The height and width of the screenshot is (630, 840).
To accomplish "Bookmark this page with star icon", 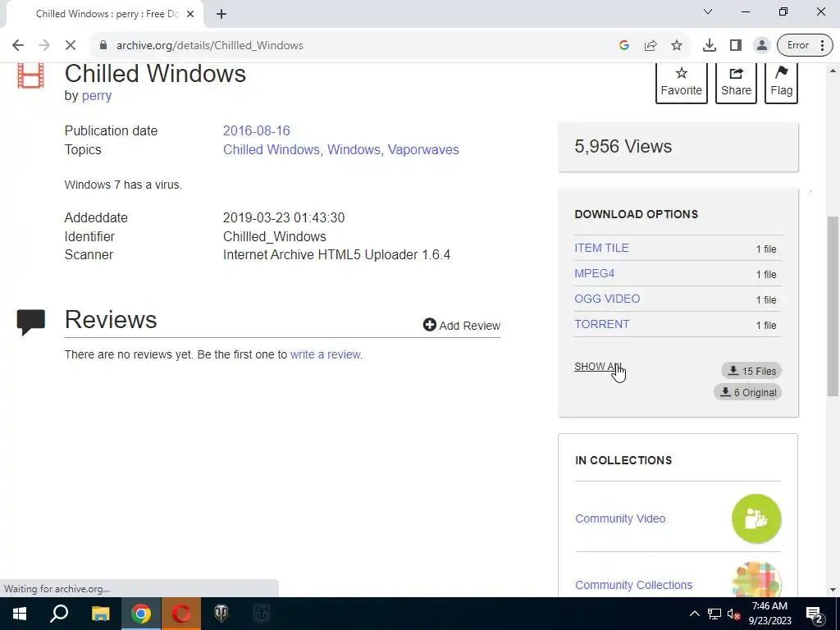I will tap(677, 46).
